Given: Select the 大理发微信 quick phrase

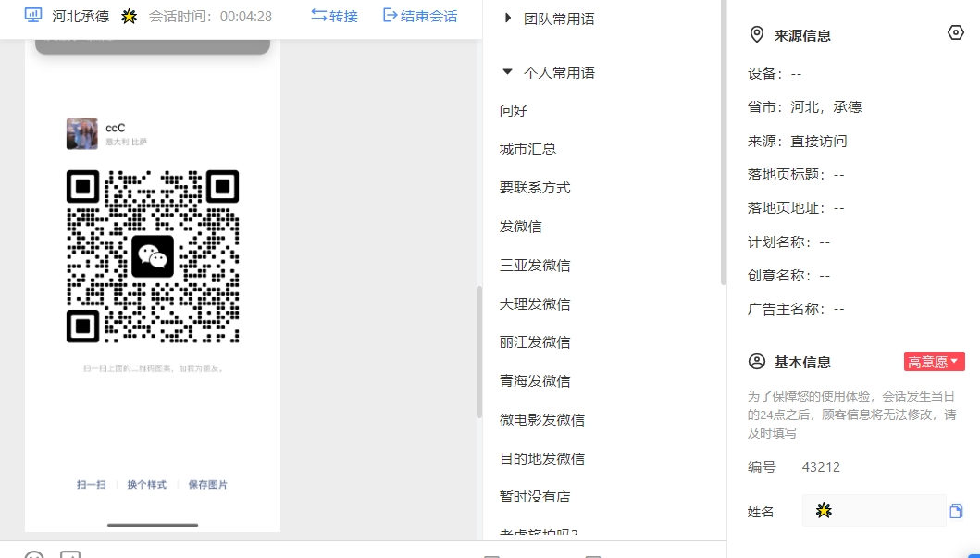Looking at the screenshot, I should 535,304.
